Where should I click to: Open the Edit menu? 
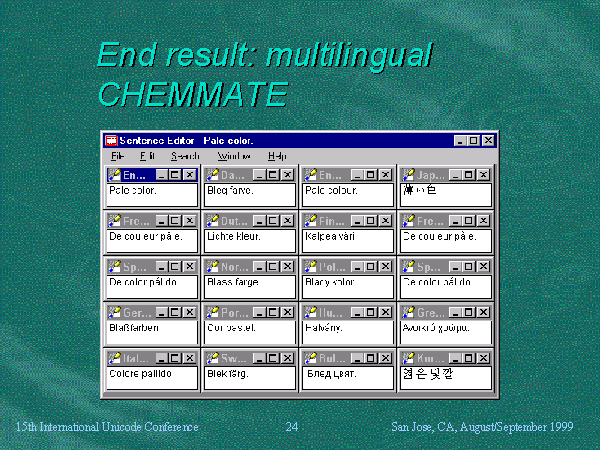coord(147,156)
